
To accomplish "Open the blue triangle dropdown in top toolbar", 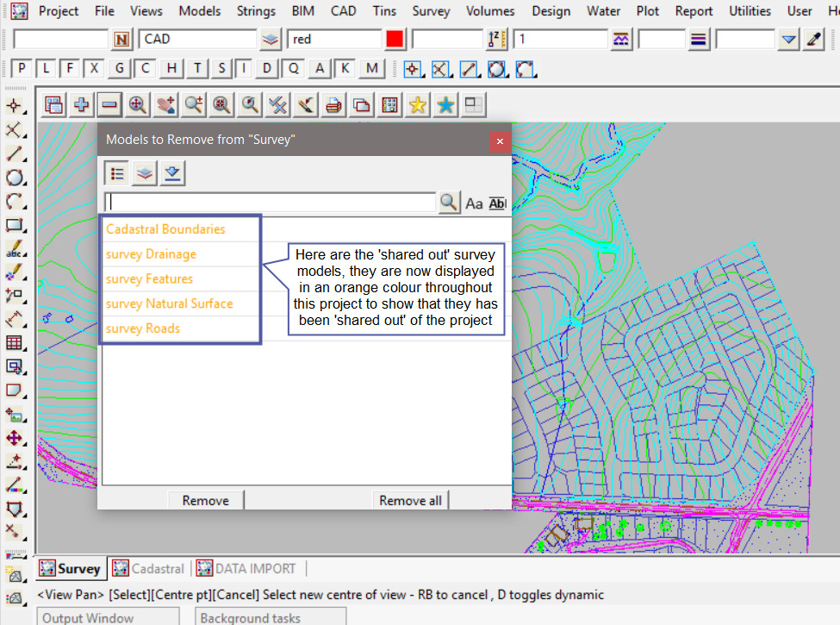I will click(788, 40).
